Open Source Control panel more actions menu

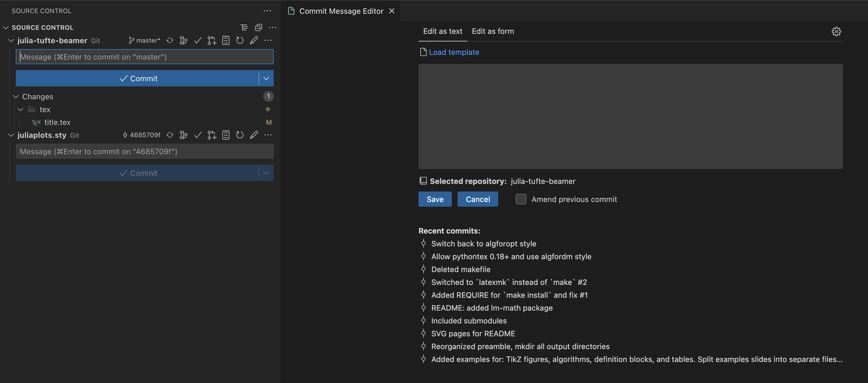tap(267, 11)
